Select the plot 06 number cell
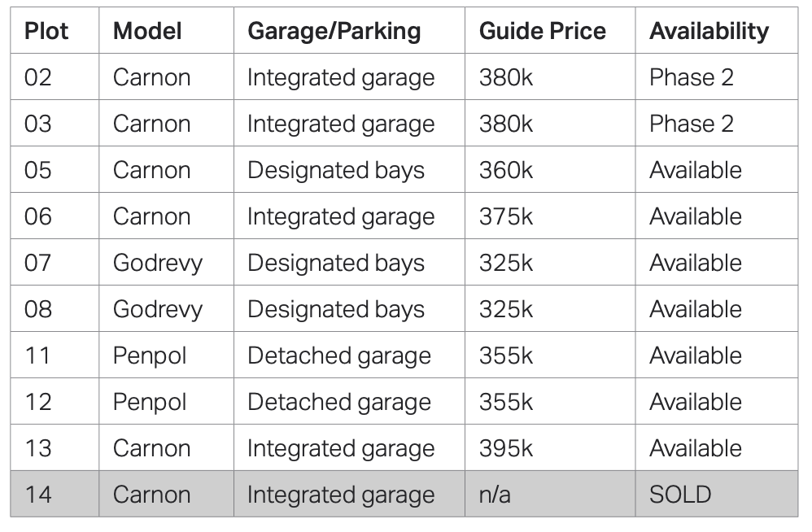812x532 pixels. pyautogui.click(x=38, y=216)
